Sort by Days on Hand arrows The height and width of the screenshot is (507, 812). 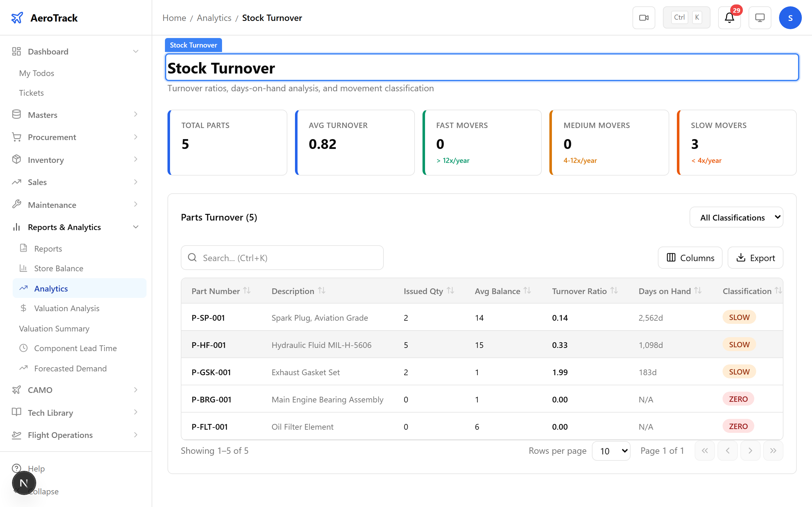tap(698, 291)
